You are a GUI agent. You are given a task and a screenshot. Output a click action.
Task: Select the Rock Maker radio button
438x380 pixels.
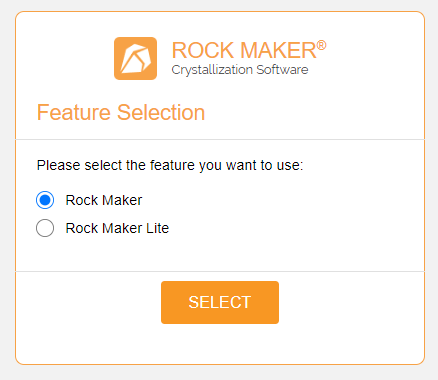pyautogui.click(x=45, y=200)
